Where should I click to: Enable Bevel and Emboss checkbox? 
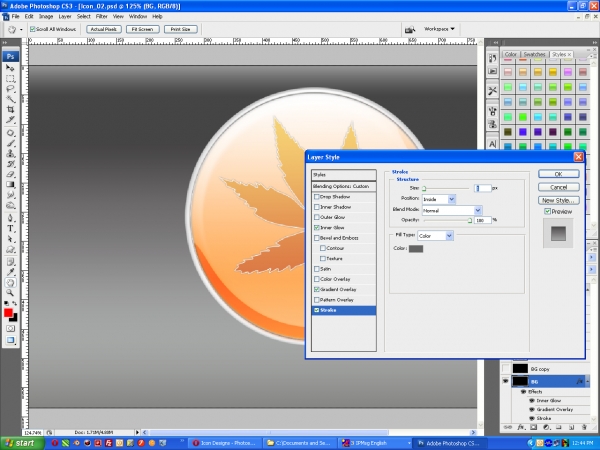point(316,238)
